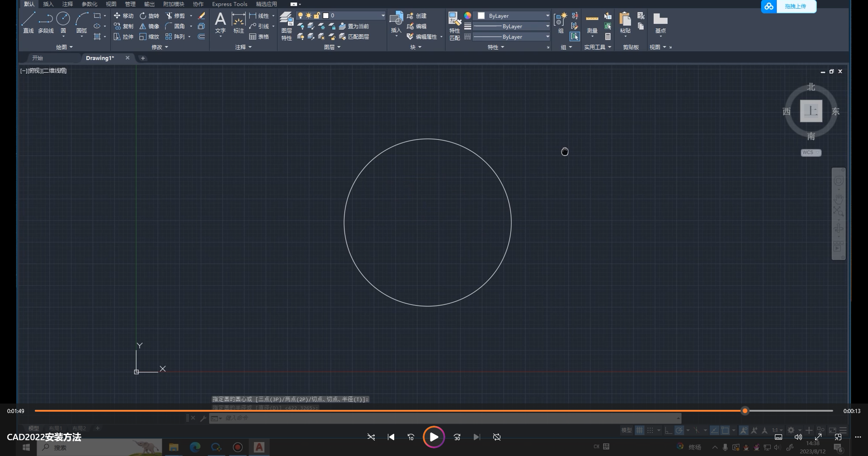Image resolution: width=868 pixels, height=456 pixels.
Task: Click the video progress slider handle
Action: point(745,411)
